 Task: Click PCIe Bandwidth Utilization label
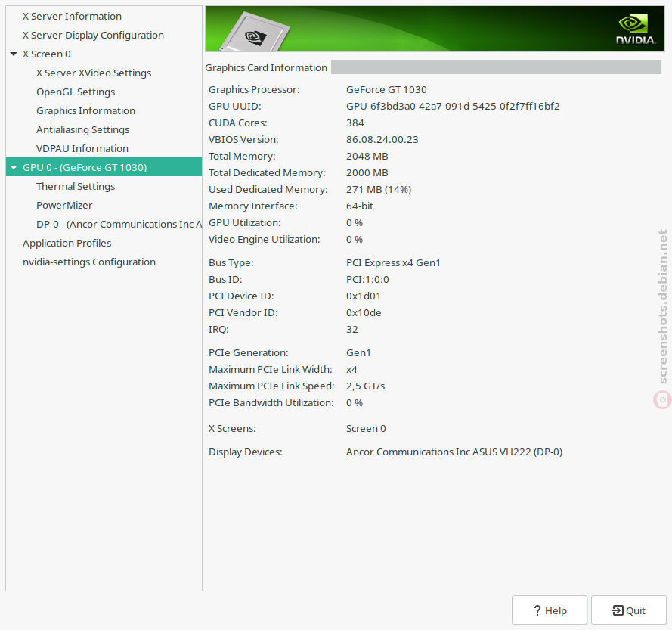click(271, 402)
